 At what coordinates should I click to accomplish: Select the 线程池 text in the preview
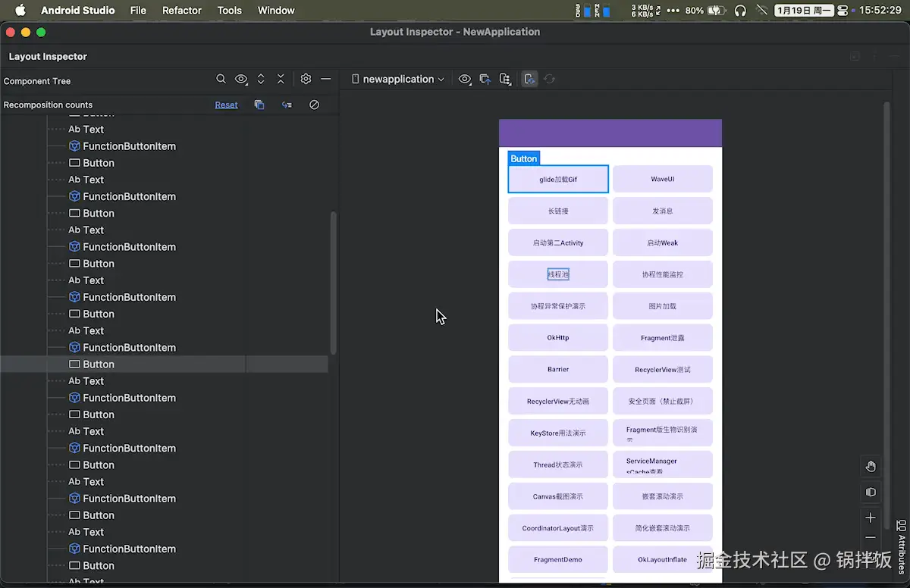[558, 274]
